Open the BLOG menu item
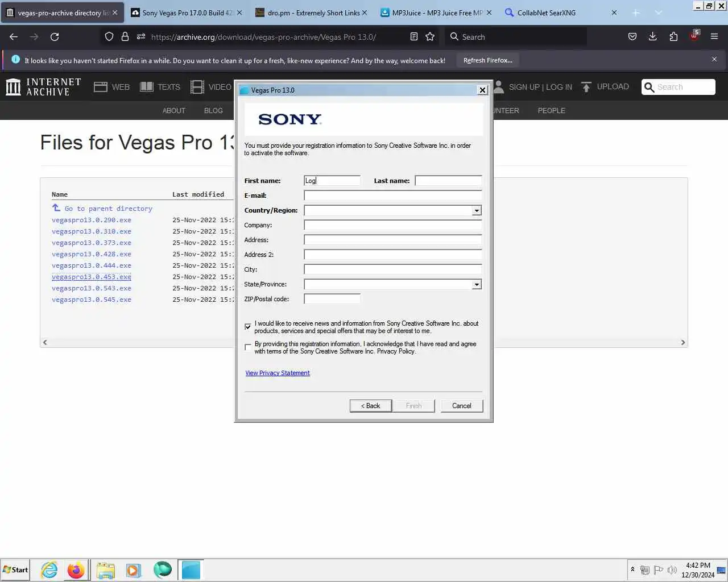Screen dimensions: 728x582 (213, 111)
